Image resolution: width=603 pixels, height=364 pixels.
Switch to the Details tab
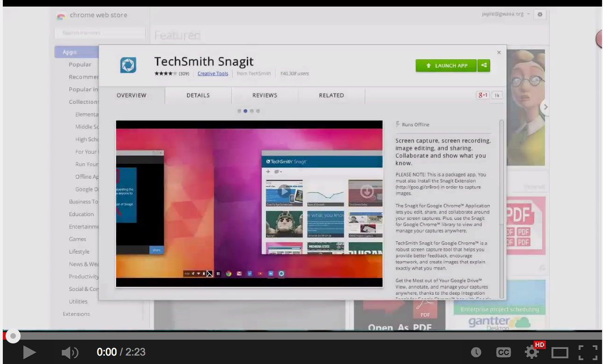point(198,95)
